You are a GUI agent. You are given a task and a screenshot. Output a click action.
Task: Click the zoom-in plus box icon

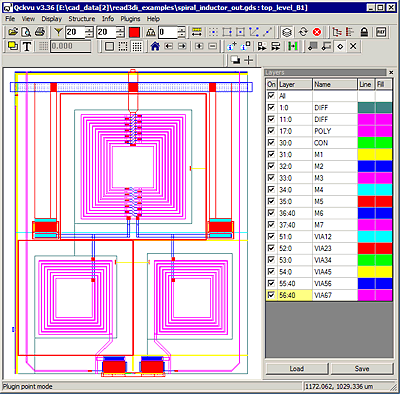click(199, 46)
